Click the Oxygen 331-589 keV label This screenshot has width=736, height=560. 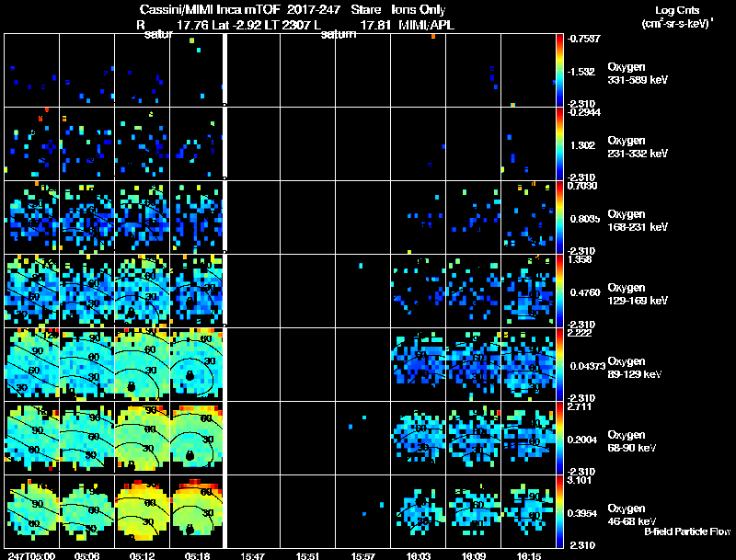tap(638, 74)
